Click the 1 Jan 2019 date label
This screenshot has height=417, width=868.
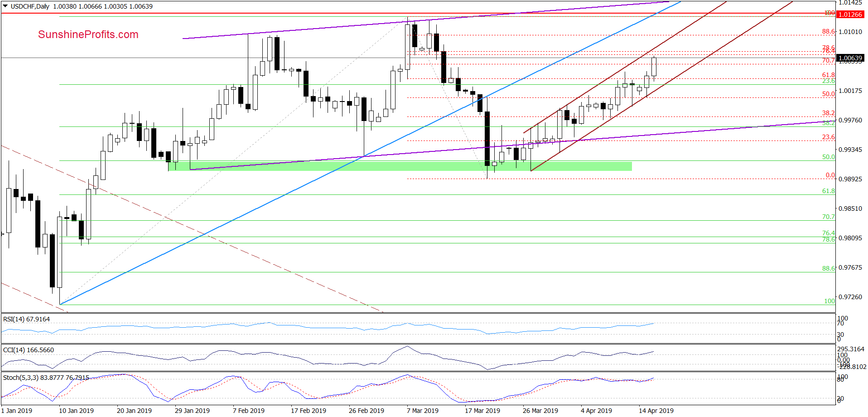click(17, 411)
